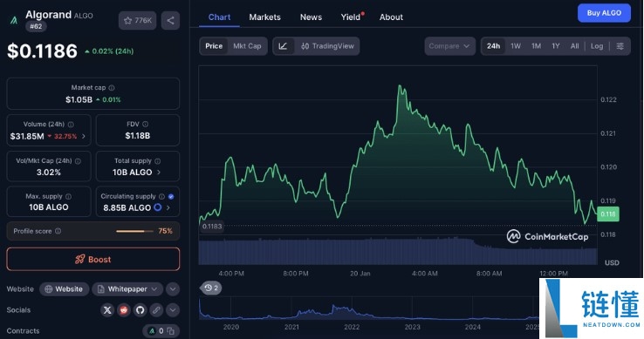Click the Total supply info icon
The height and width of the screenshot is (339, 644).
point(157,161)
